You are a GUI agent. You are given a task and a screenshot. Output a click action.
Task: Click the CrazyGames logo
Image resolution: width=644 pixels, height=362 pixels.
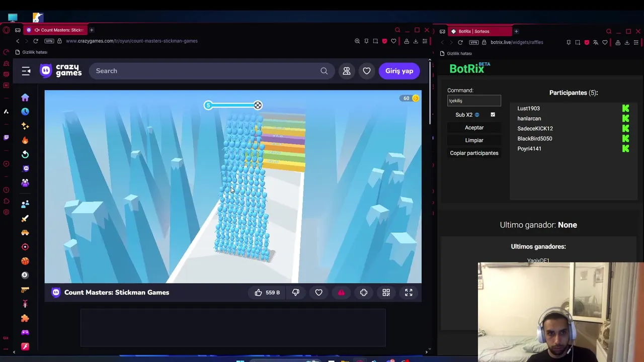point(61,71)
